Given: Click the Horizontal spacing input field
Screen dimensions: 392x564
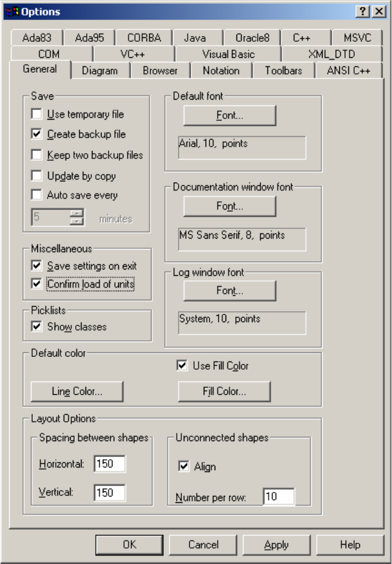Looking at the screenshot, I should click(x=109, y=464).
